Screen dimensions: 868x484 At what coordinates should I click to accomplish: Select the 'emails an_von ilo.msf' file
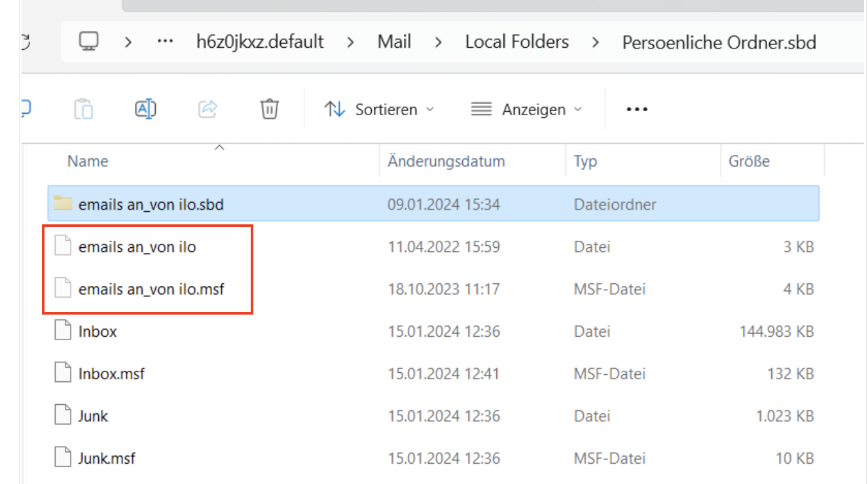point(151,288)
